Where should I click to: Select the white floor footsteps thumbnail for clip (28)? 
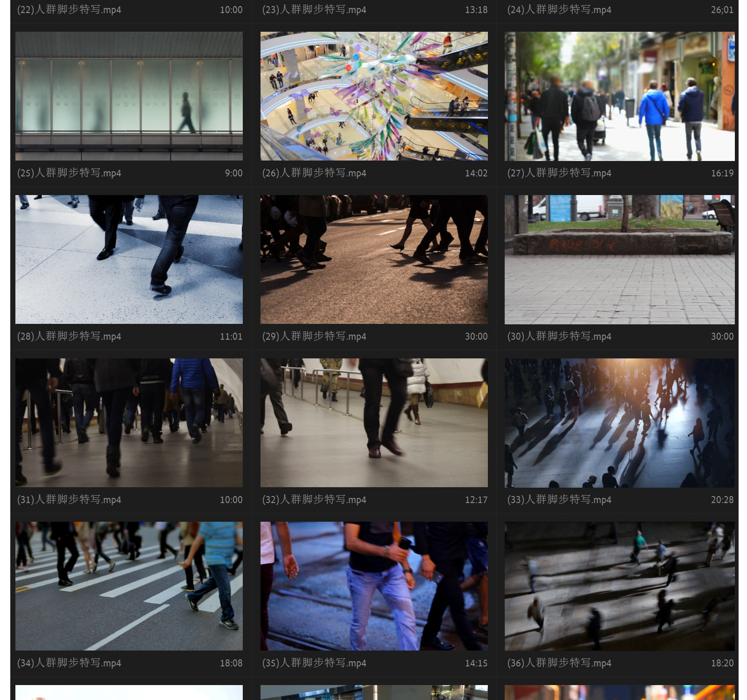[x=129, y=259]
